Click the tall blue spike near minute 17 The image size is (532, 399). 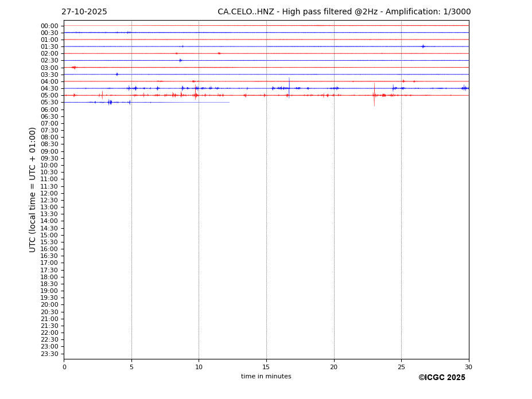289,84
